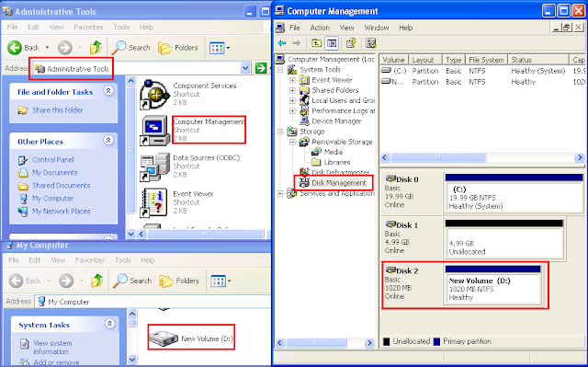Screen dimensions: 588x367
Task: Open File menu in Computer Management
Action: pyautogui.click(x=295, y=28)
